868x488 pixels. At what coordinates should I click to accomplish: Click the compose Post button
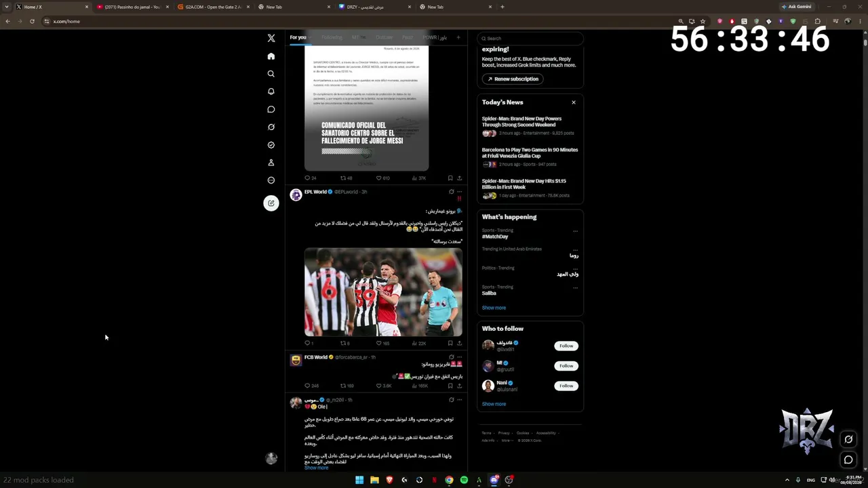click(271, 203)
